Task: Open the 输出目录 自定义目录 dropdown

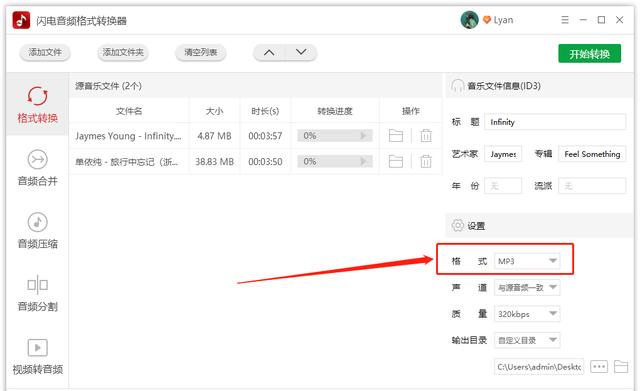Action: 527,340
